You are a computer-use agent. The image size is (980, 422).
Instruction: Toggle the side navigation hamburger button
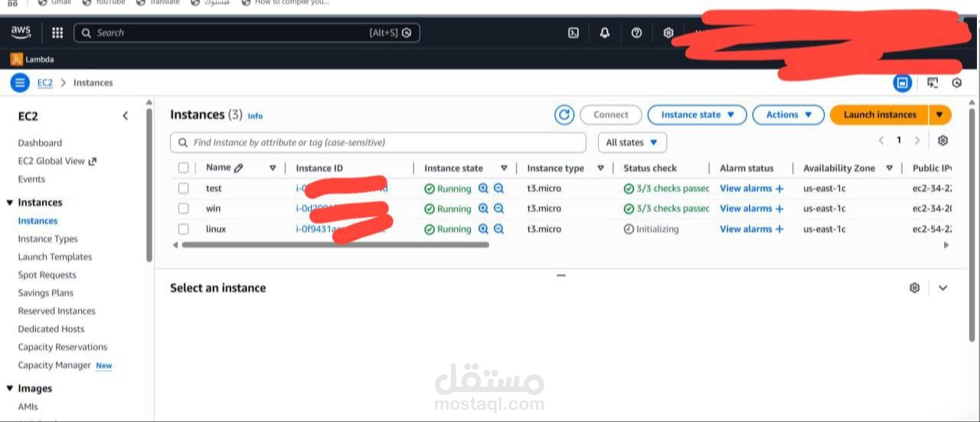coord(20,83)
